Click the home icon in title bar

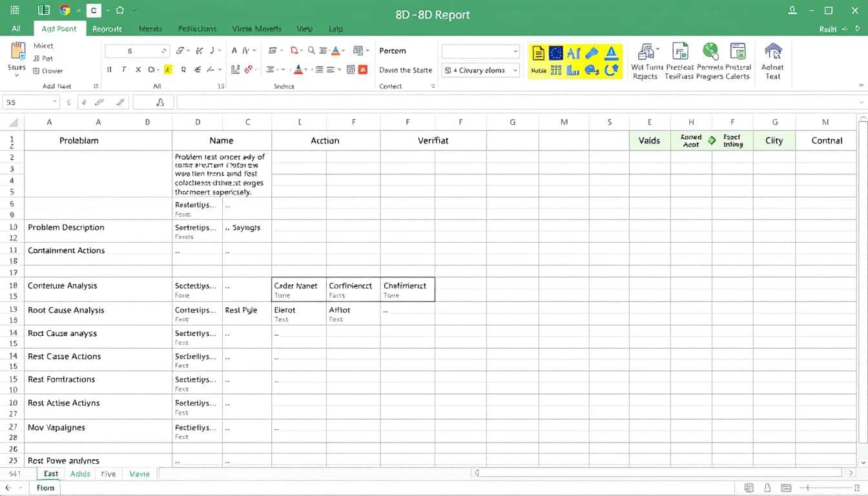tap(119, 10)
